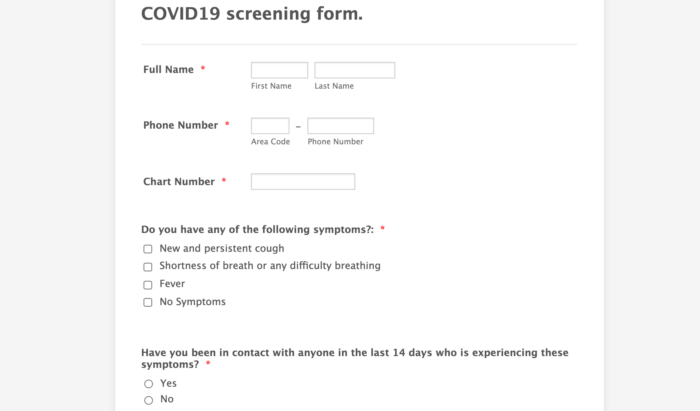Click the Chart Number text field

(302, 182)
